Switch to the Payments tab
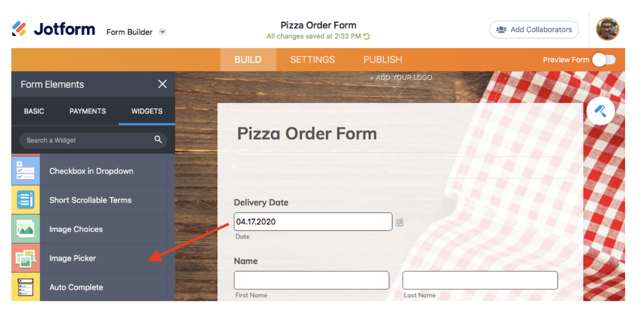Screen dimensions: 644x316 (87, 111)
